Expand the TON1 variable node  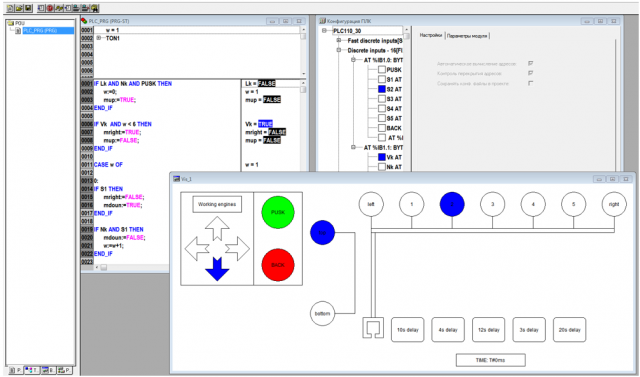click(x=98, y=38)
